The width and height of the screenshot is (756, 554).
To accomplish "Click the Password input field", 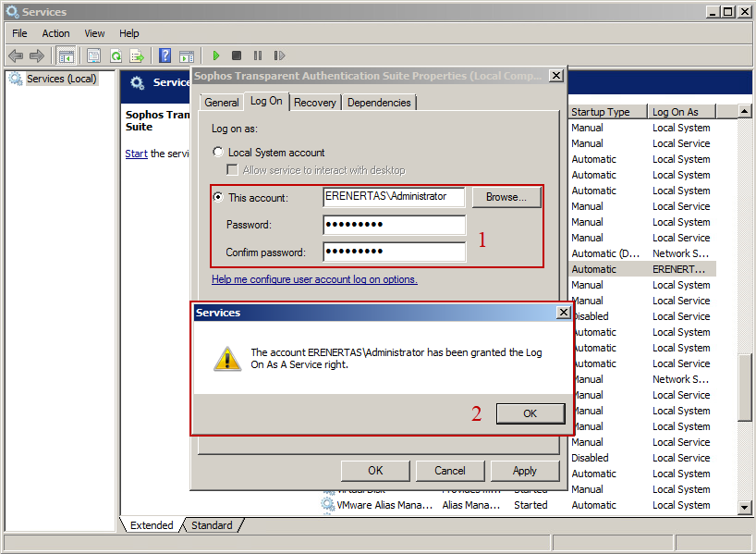I will [394, 225].
